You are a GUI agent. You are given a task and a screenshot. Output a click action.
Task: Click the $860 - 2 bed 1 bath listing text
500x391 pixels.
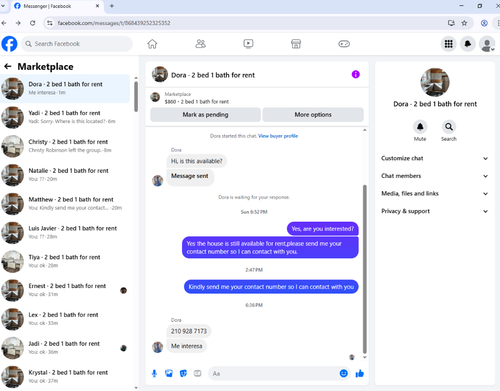pos(197,102)
